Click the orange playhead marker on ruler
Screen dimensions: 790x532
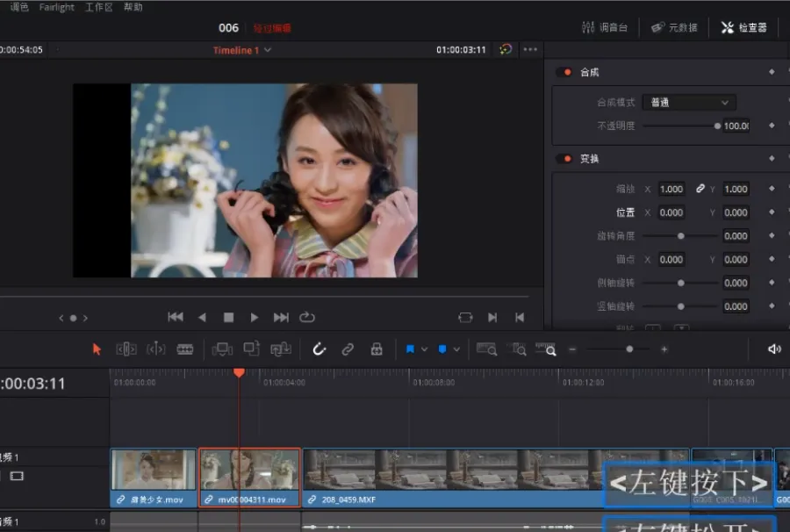click(x=240, y=373)
